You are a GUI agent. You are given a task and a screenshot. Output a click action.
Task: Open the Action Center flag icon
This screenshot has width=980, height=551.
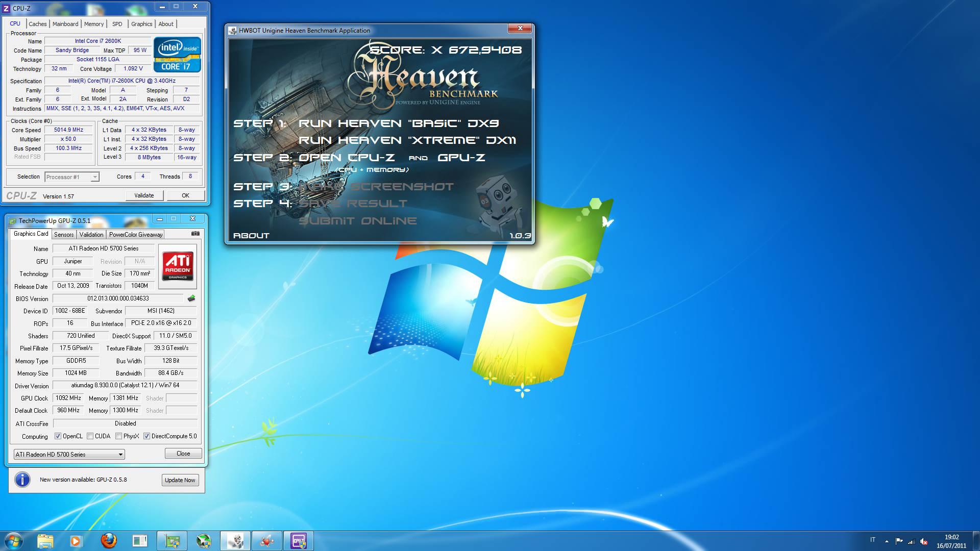pyautogui.click(x=899, y=541)
